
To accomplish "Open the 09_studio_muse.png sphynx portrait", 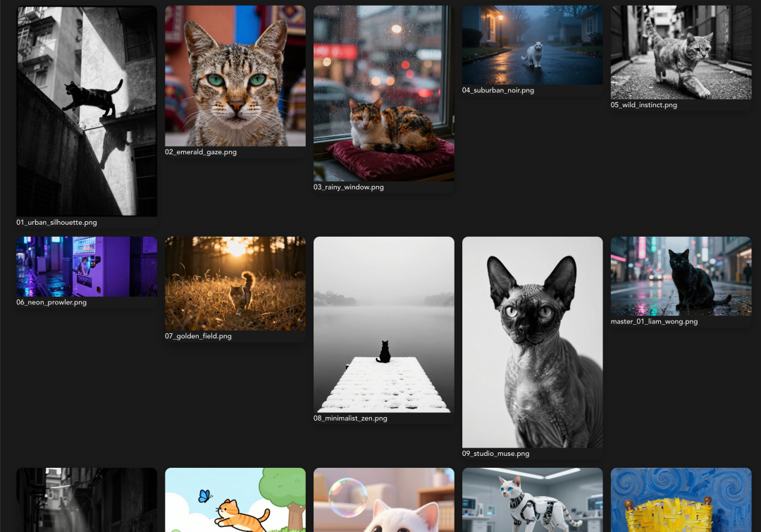I will (532, 341).
